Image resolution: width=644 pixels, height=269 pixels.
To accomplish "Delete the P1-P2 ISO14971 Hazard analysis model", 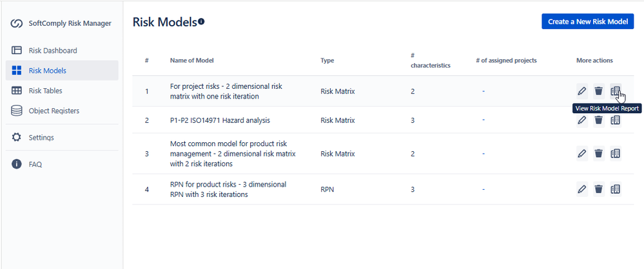I will pyautogui.click(x=599, y=120).
